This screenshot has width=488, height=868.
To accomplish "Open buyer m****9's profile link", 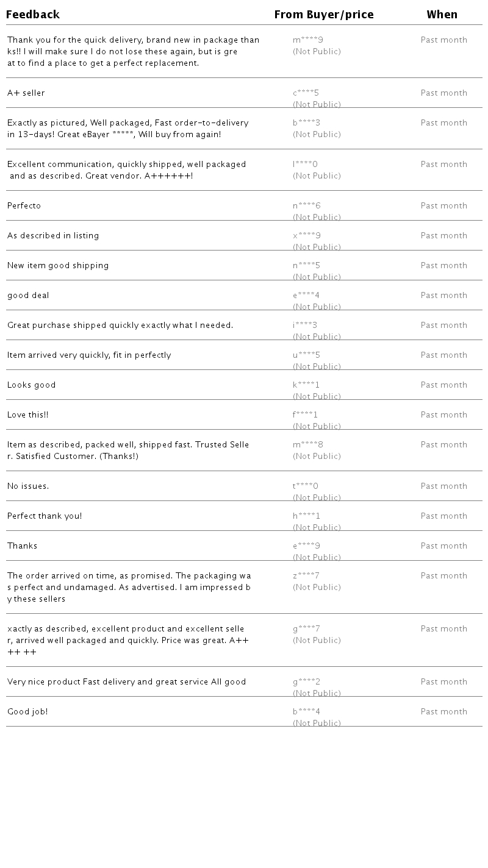I will pyautogui.click(x=308, y=40).
